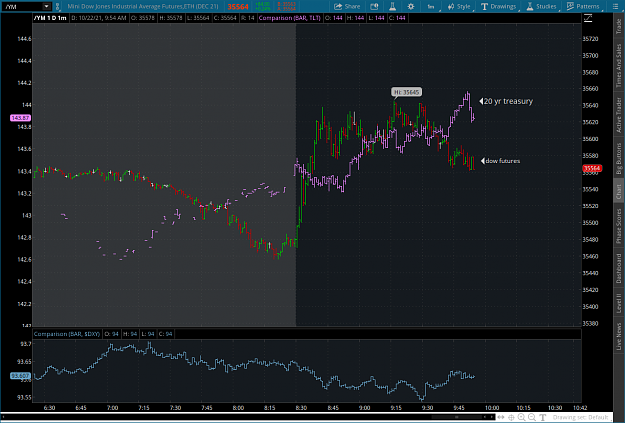The width and height of the screenshot is (625, 423).
Task: Open the Level II side tab
Action: [x=619, y=303]
